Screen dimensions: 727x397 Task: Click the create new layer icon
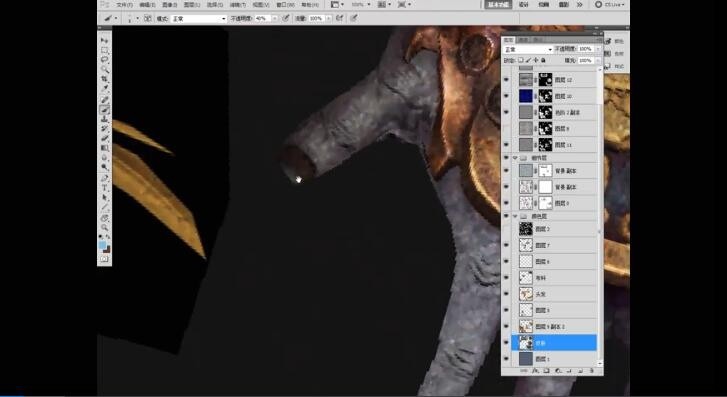[580, 371]
